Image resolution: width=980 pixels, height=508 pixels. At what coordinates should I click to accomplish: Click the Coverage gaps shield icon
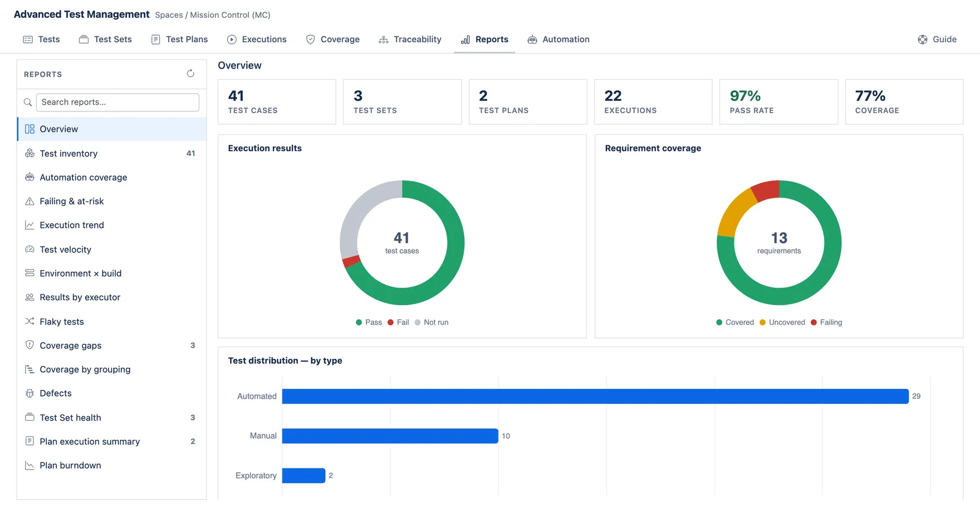30,345
